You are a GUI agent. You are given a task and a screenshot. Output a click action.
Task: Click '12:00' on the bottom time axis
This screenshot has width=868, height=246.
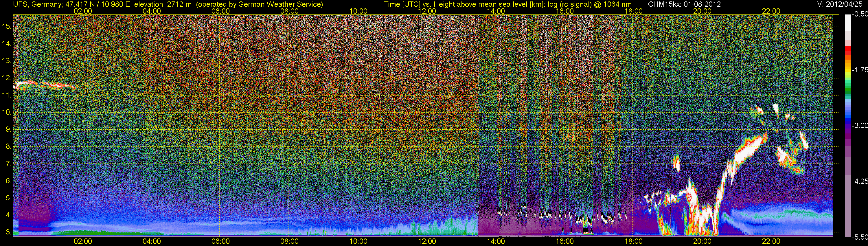(x=427, y=241)
